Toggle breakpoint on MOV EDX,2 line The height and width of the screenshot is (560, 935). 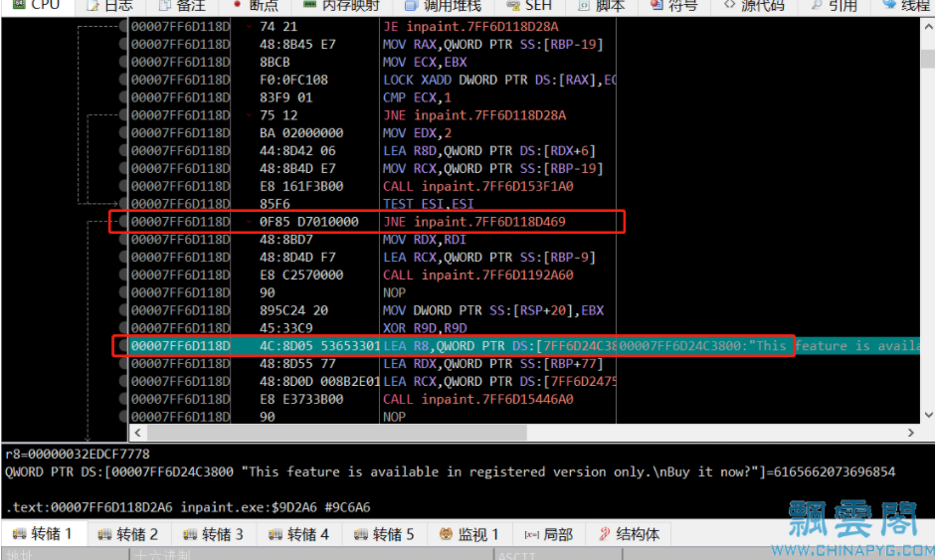click(123, 133)
